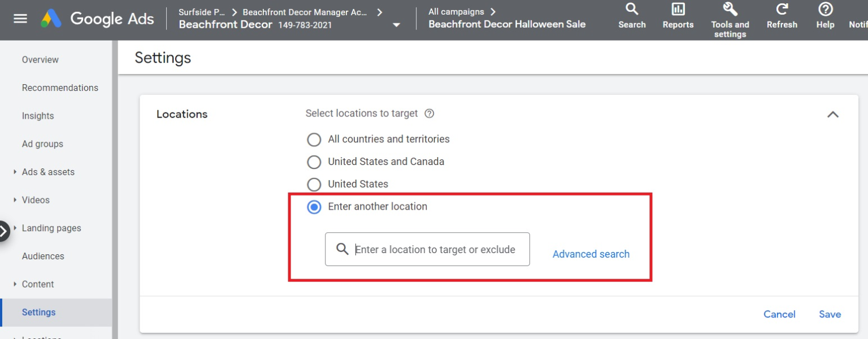Open the Search icon in top bar
The height and width of the screenshot is (339, 868).
point(632,14)
